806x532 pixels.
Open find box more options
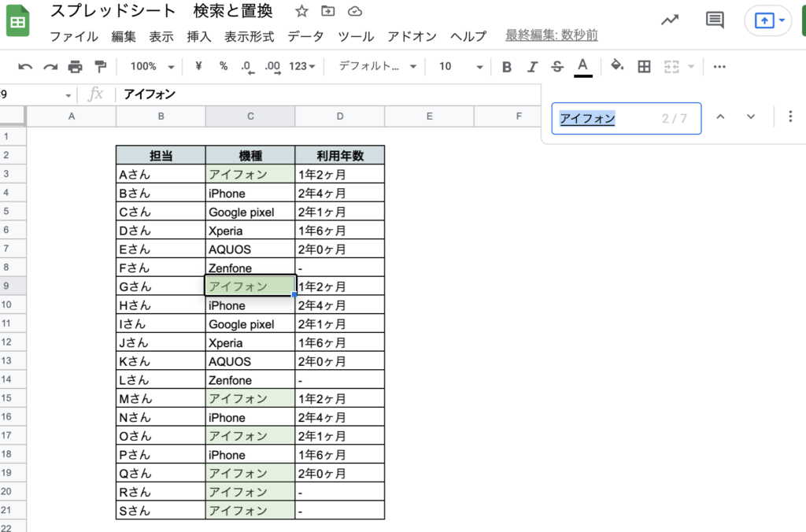790,116
